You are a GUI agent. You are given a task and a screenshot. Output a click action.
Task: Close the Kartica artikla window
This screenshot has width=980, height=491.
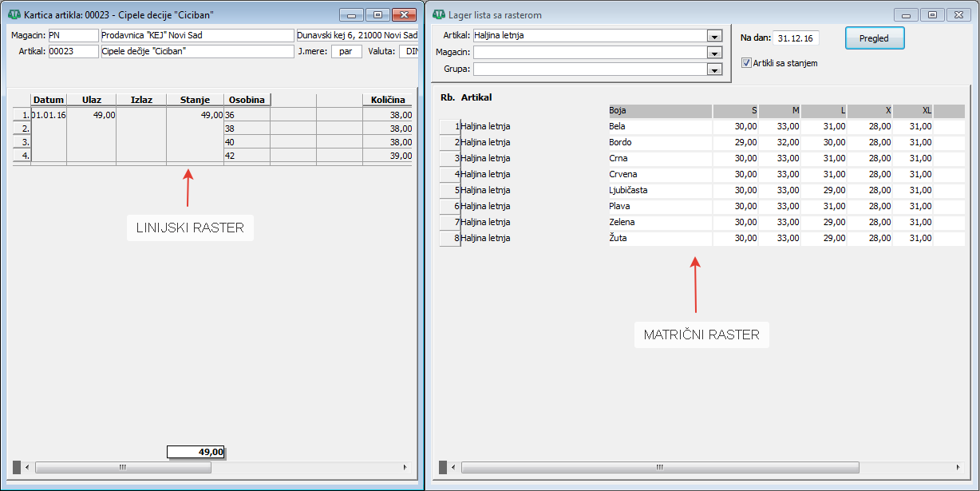[404, 14]
